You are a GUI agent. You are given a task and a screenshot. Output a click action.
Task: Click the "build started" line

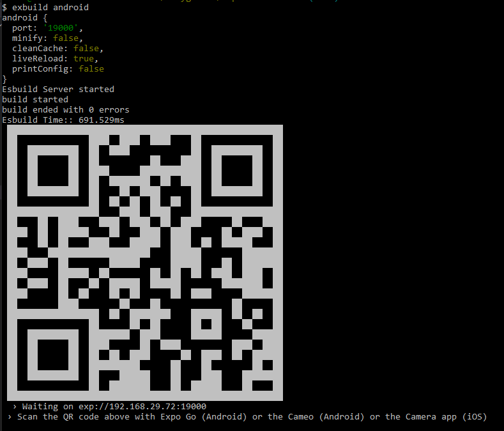pyautogui.click(x=35, y=100)
